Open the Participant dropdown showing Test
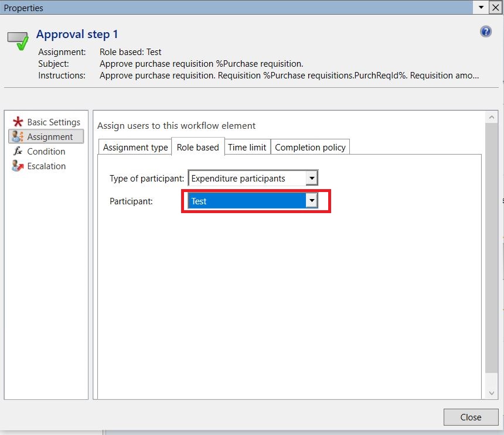Image resolution: width=504 pixels, height=435 pixels. (x=312, y=201)
